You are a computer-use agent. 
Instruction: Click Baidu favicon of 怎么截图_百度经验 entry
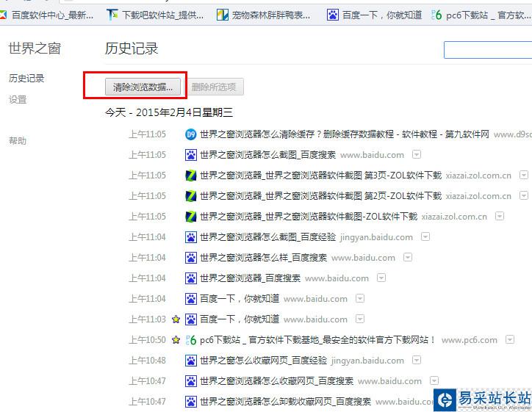tap(190, 237)
